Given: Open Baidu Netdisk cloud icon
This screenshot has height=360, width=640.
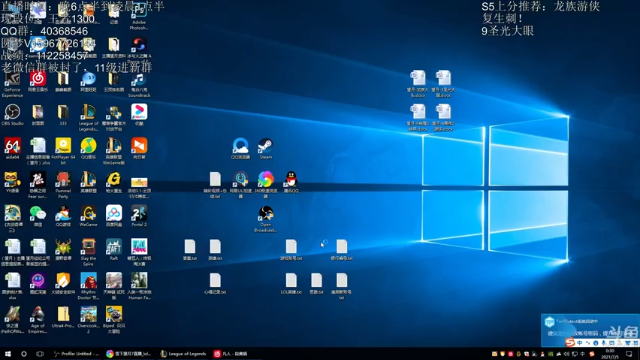Looking at the screenshot, I should tap(113, 216).
